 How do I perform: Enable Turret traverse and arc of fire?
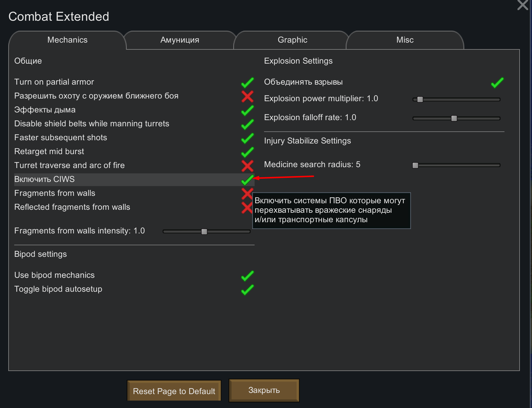(x=247, y=166)
